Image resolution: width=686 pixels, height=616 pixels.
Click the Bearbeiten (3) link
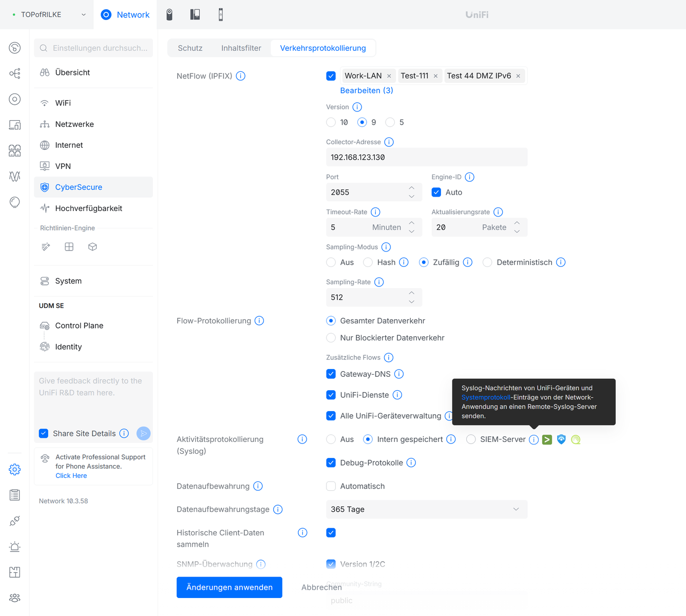tap(367, 90)
